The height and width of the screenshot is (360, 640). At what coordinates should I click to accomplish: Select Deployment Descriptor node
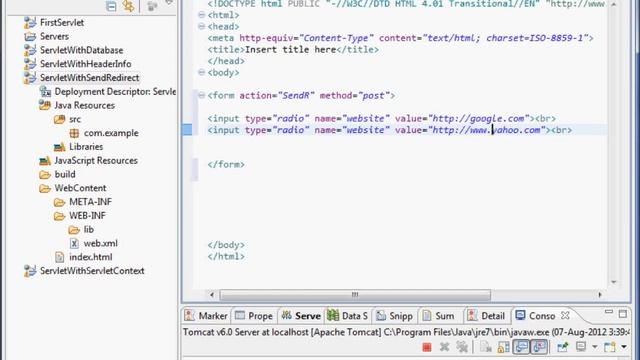(x=115, y=91)
